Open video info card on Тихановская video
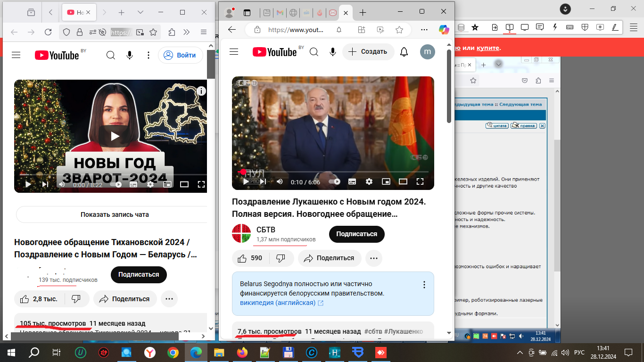 [201, 91]
